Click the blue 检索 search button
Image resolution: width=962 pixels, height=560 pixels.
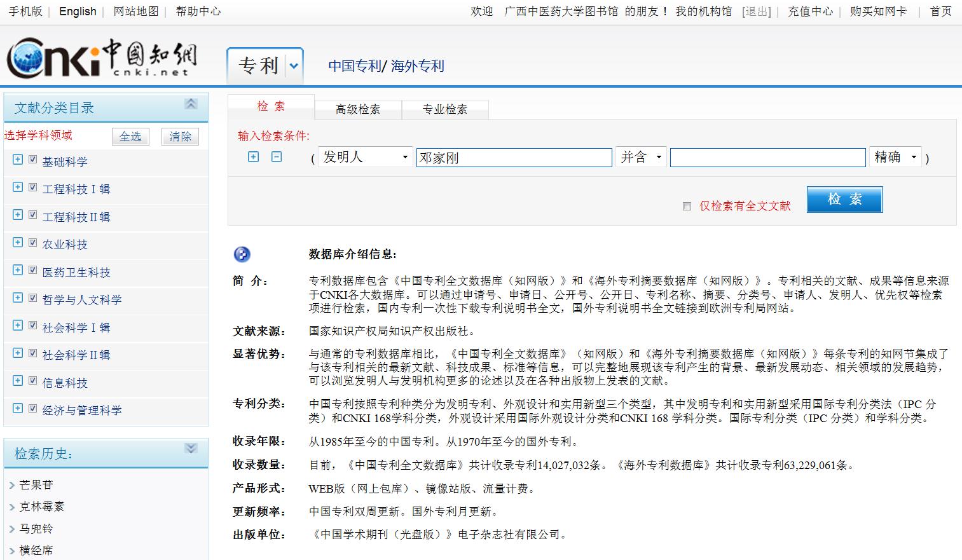pyautogui.click(x=844, y=200)
